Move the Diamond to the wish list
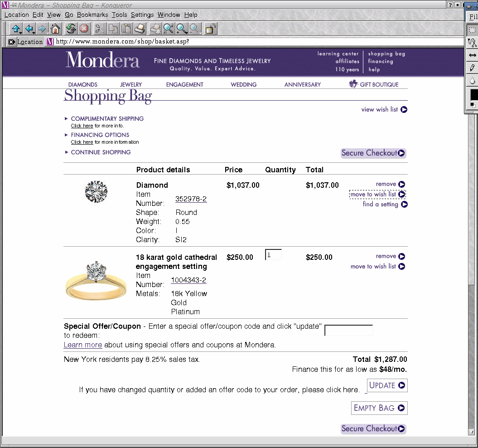This screenshot has width=478, height=448. [378, 195]
